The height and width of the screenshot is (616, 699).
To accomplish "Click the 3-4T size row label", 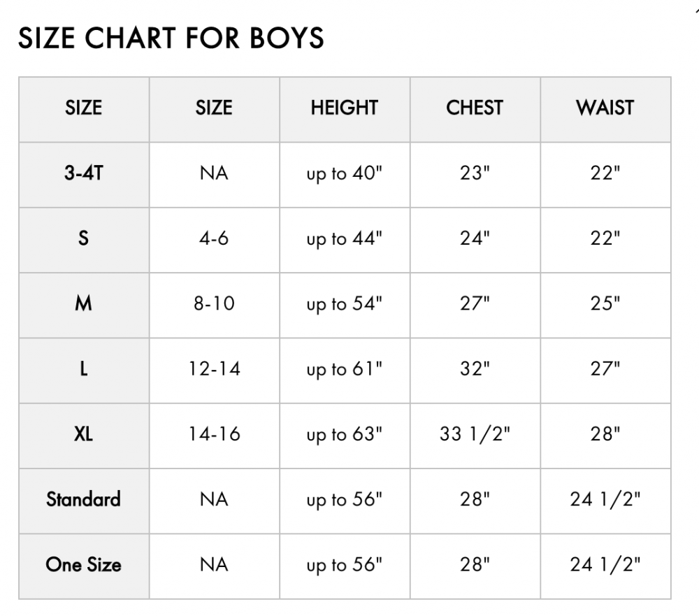I will coord(83,173).
